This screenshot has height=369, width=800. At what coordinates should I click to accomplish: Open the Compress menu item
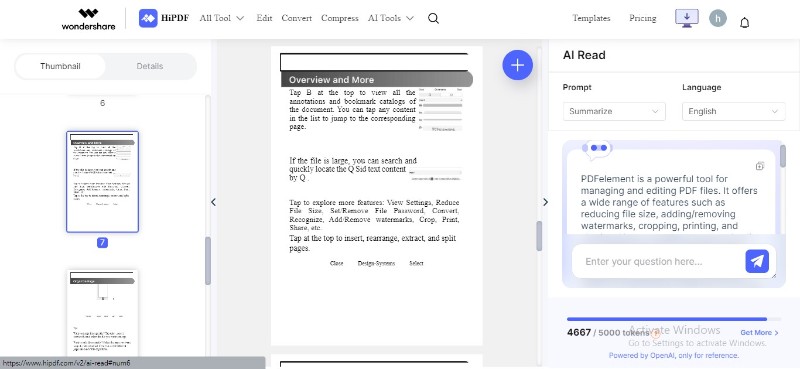coord(340,18)
